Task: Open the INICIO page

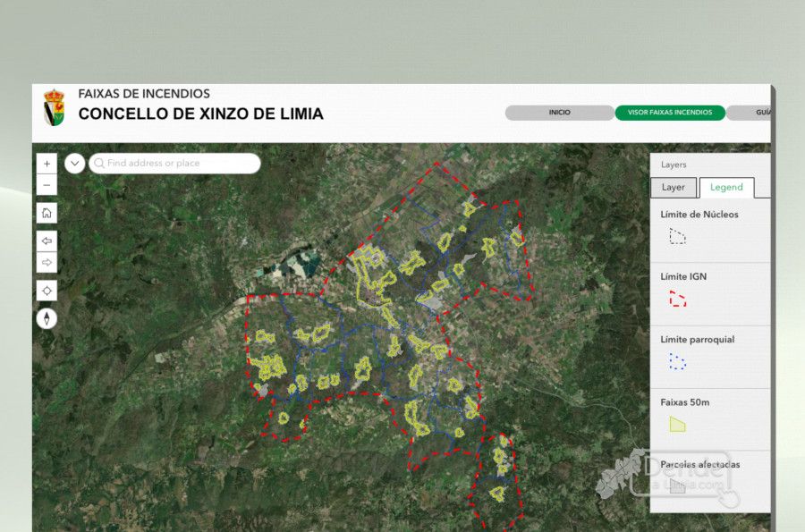Action: click(559, 113)
